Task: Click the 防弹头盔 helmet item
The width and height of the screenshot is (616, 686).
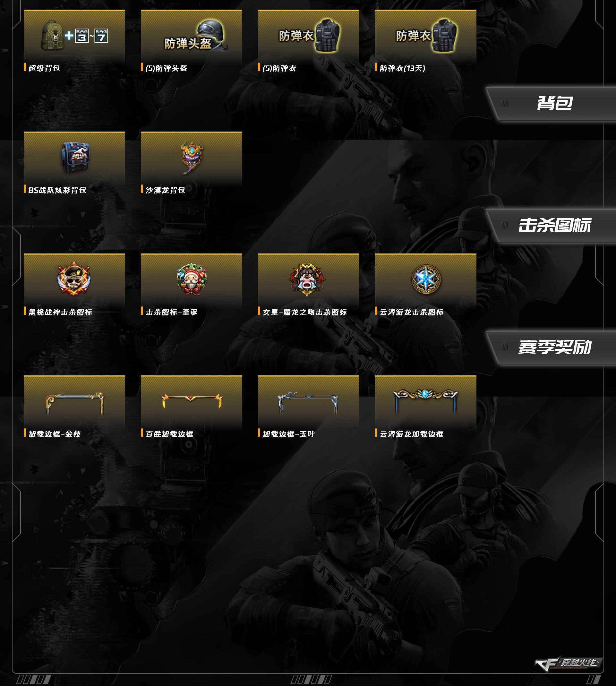Action: coord(191,36)
